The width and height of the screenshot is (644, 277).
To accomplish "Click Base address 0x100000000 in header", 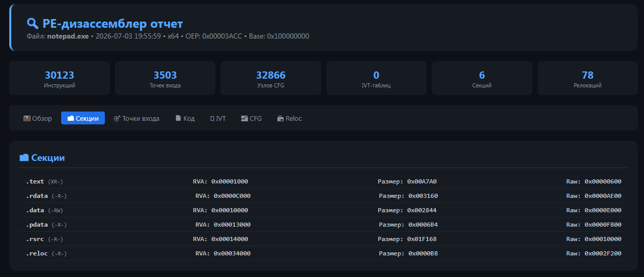I will [288, 36].
